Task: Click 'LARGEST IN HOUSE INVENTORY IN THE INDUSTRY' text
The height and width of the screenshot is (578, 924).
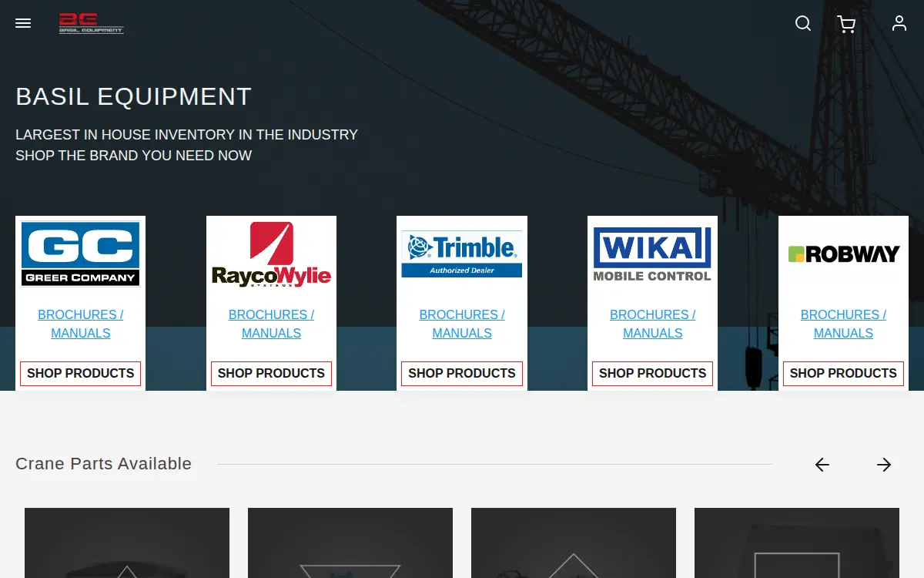Action: coord(187,134)
